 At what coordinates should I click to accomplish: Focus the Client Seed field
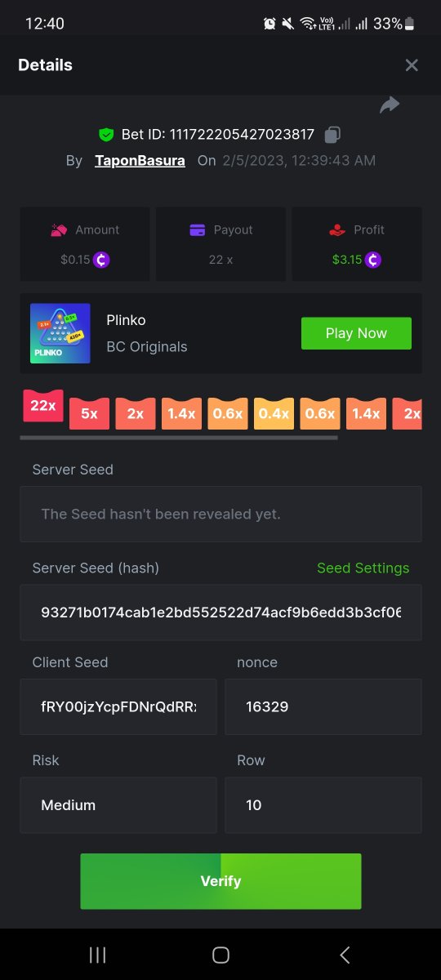(x=118, y=706)
